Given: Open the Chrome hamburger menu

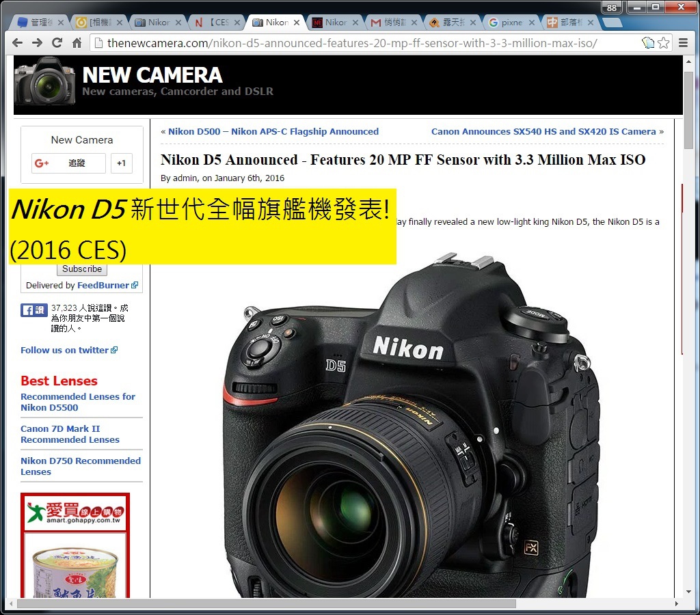Looking at the screenshot, I should pyautogui.click(x=683, y=43).
